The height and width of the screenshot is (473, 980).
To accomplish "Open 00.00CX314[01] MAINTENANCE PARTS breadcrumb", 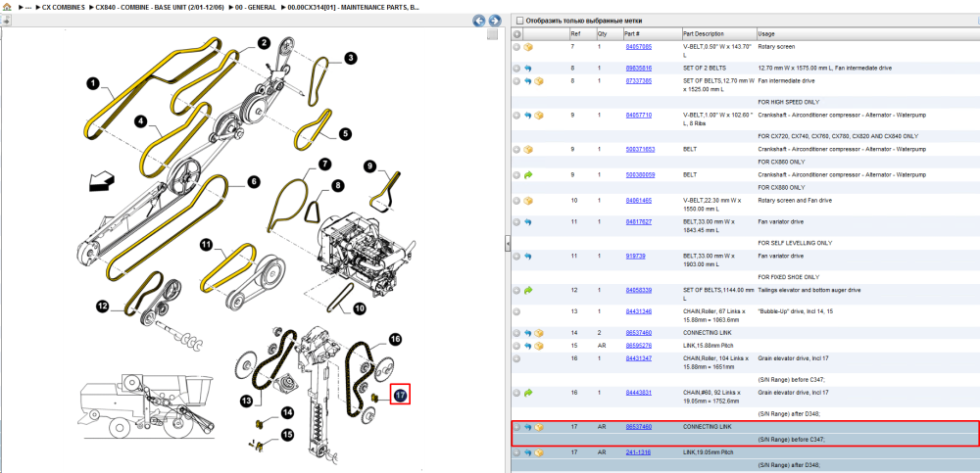I will click(x=354, y=7).
